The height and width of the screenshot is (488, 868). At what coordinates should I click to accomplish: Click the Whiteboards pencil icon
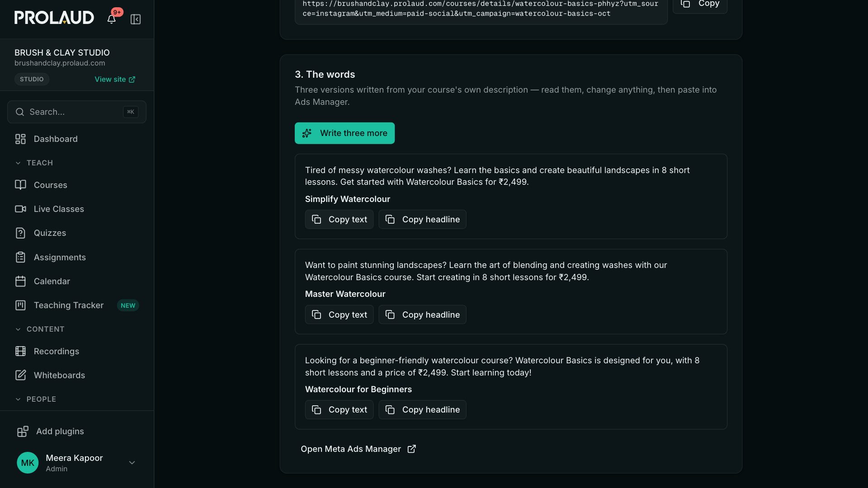pos(20,375)
